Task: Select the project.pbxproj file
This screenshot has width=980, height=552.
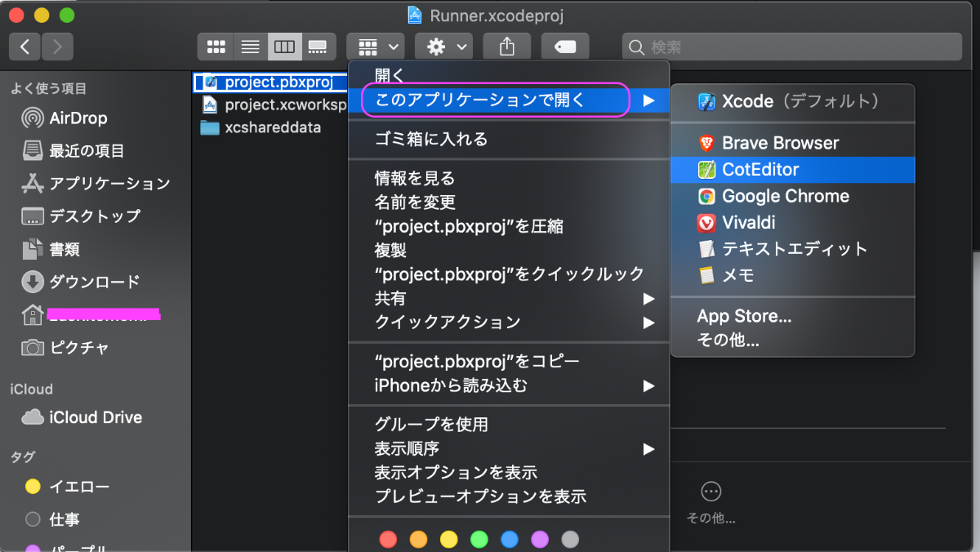Action: coord(269,82)
